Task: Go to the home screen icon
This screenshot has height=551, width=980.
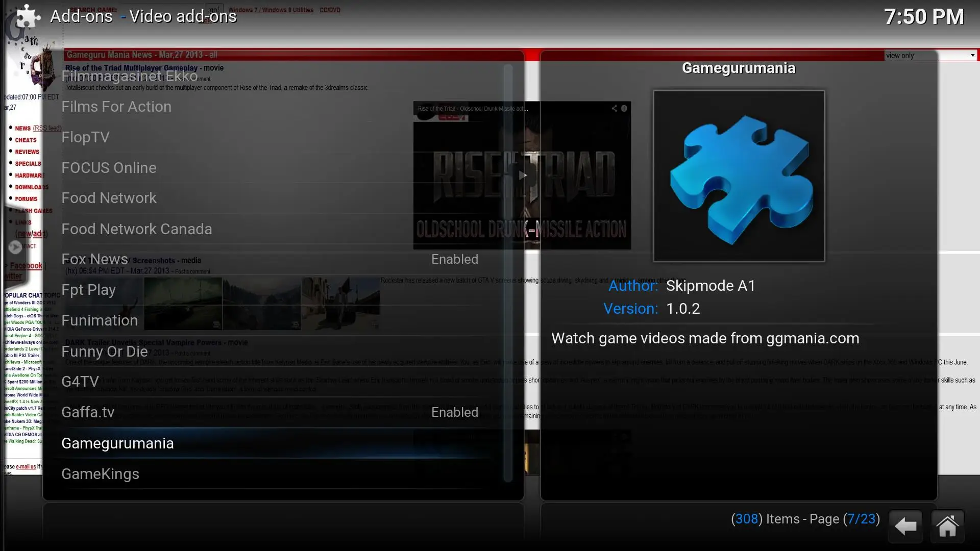Action: pyautogui.click(x=947, y=526)
